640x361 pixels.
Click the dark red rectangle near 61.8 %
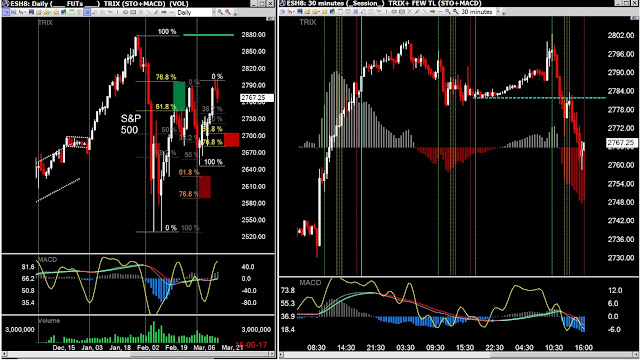pos(205,187)
